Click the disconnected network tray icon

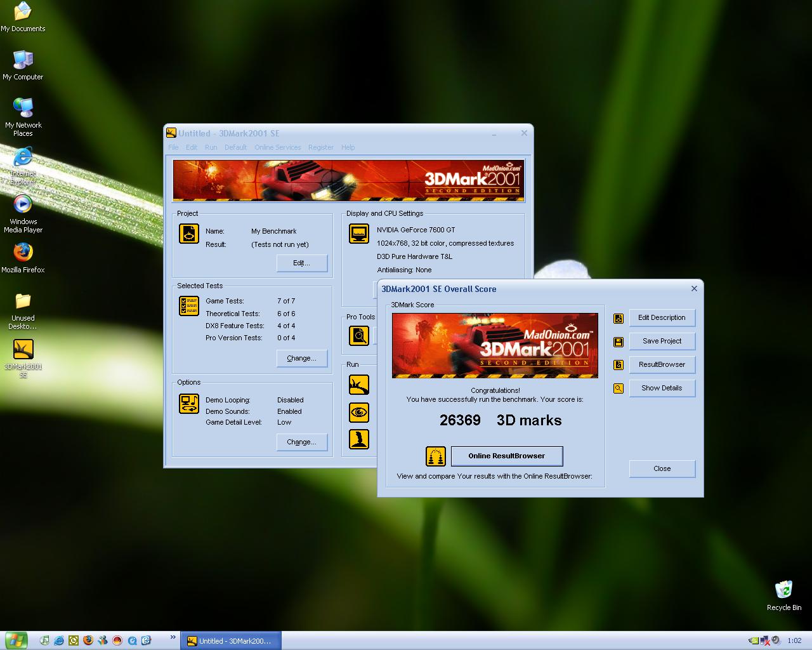click(x=764, y=640)
